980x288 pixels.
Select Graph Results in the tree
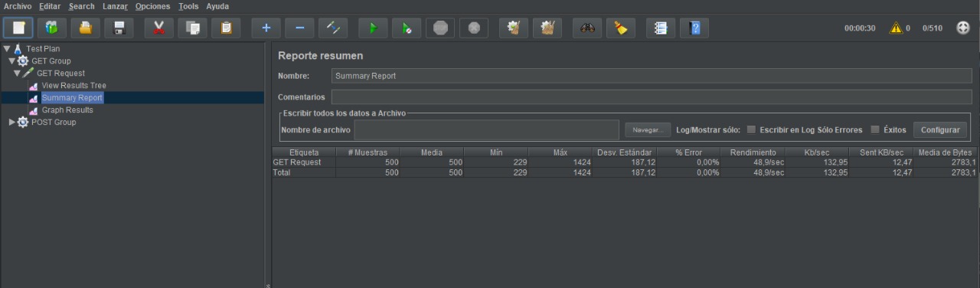[67, 110]
